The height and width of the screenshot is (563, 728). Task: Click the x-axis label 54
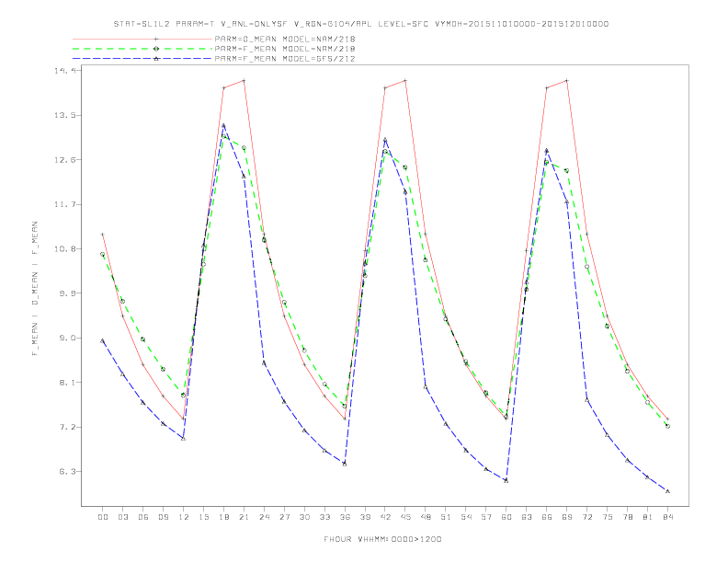tap(466, 517)
